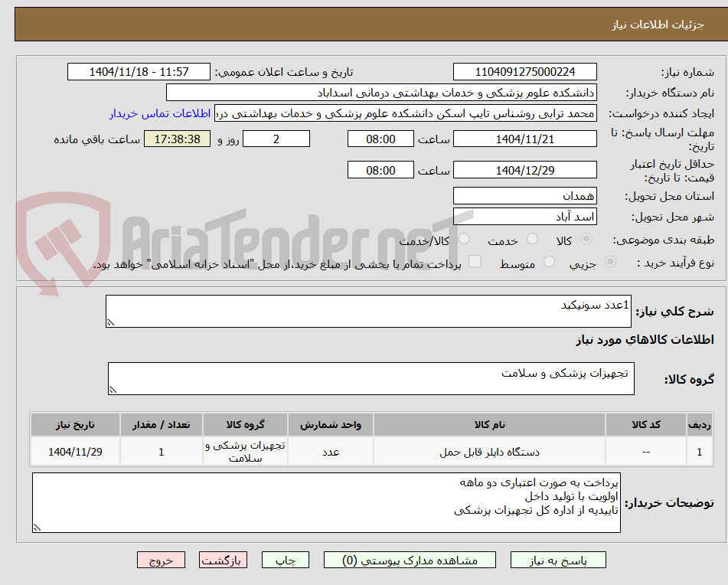
Task: Click the unit cell عدد
Action: tap(331, 452)
